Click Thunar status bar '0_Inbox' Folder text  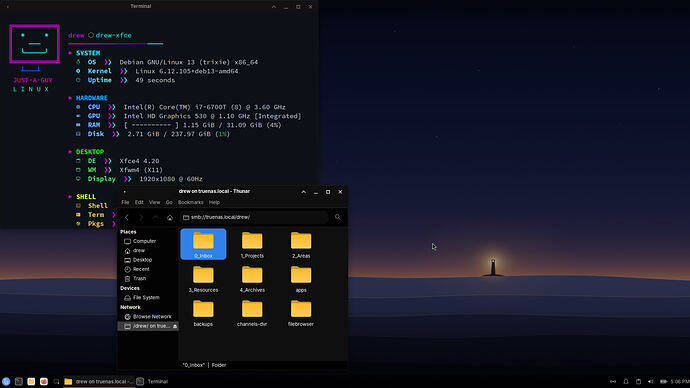coord(204,365)
